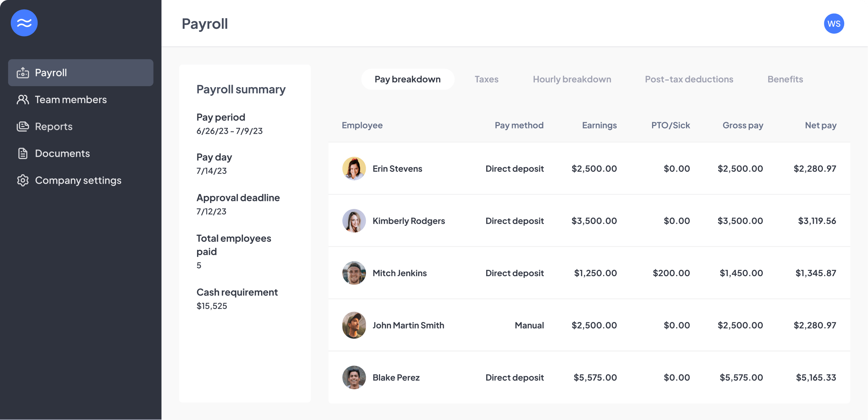Click the Employee column header

[x=362, y=125]
